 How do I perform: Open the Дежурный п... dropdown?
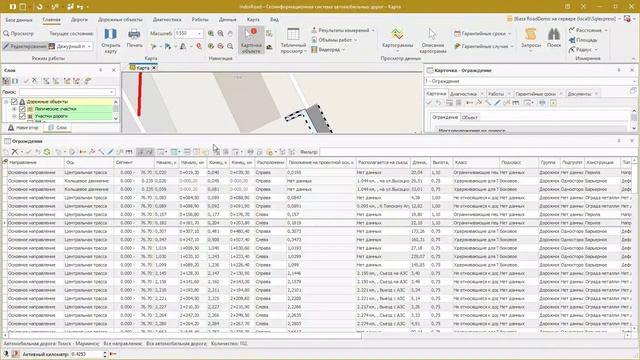pos(89,46)
